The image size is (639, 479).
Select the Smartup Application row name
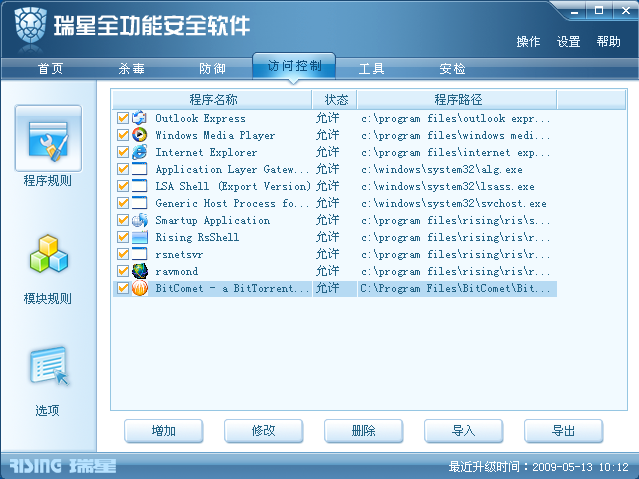coord(212,220)
